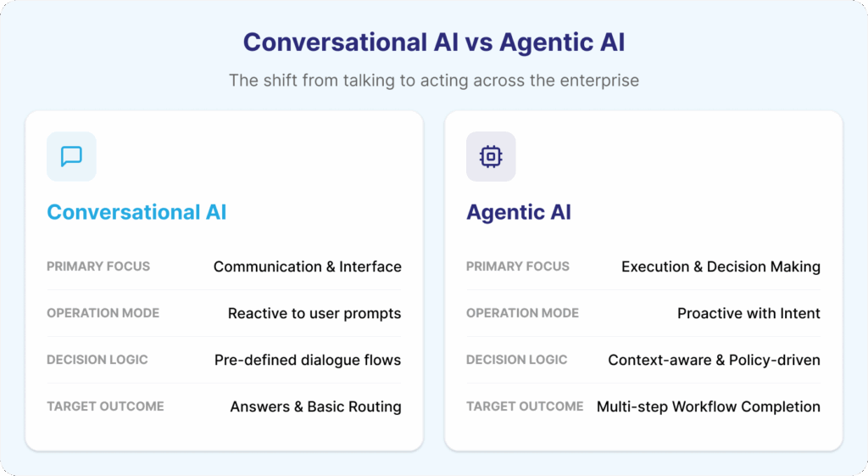The width and height of the screenshot is (868, 476).
Task: Click the processor chip icon
Action: pos(491,157)
